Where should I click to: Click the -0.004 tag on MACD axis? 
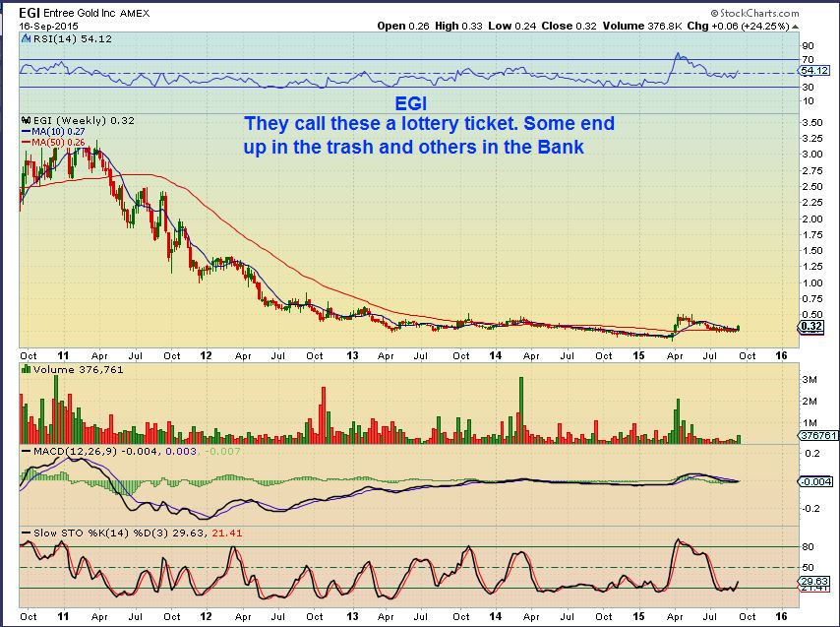pos(815,481)
